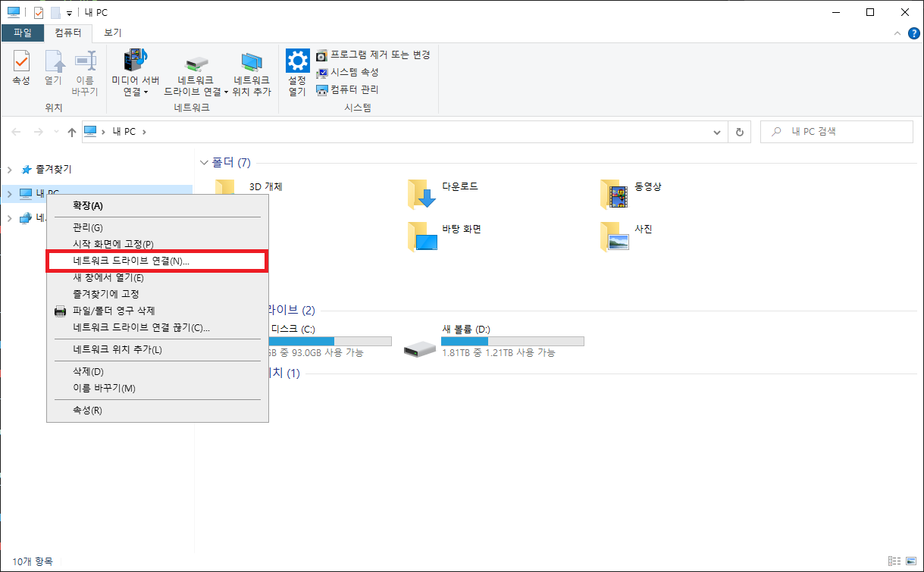This screenshot has height=572, width=924.
Task: Click the up arrow navigation button
Action: (x=72, y=132)
